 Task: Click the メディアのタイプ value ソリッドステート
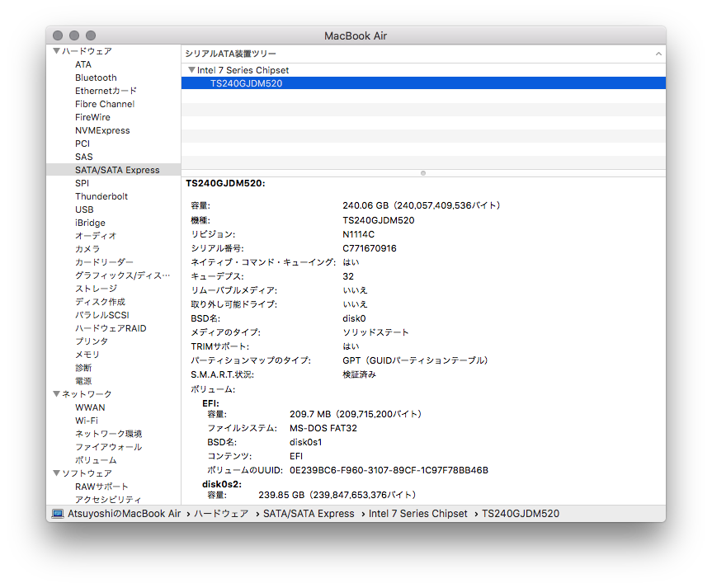coord(375,332)
